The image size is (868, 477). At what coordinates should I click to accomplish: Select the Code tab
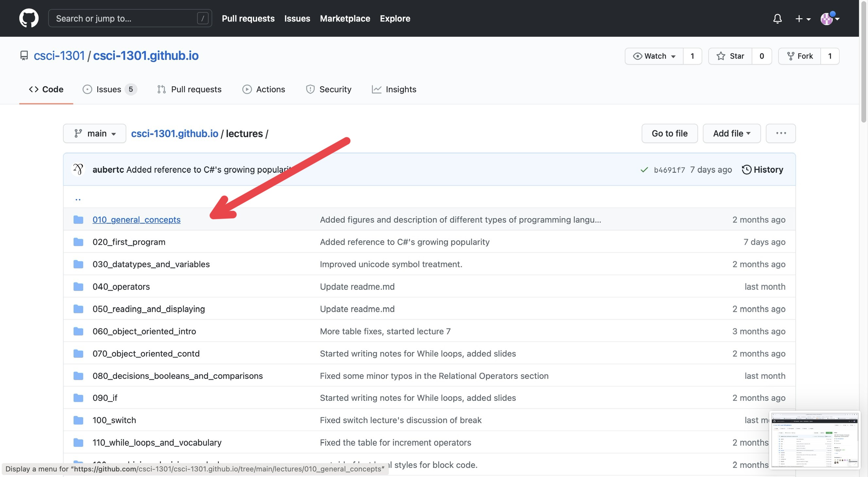[x=46, y=89]
